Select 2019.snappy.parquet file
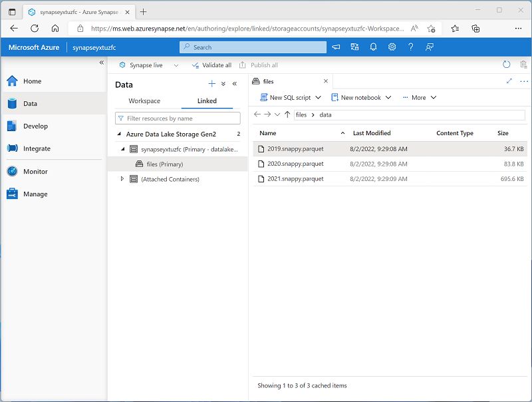This screenshot has height=402, width=532. pyautogui.click(x=390, y=148)
